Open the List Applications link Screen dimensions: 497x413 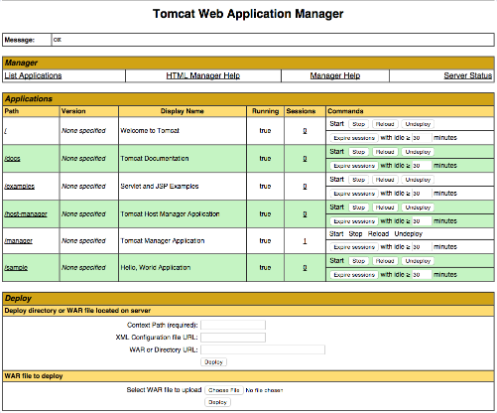coord(33,76)
